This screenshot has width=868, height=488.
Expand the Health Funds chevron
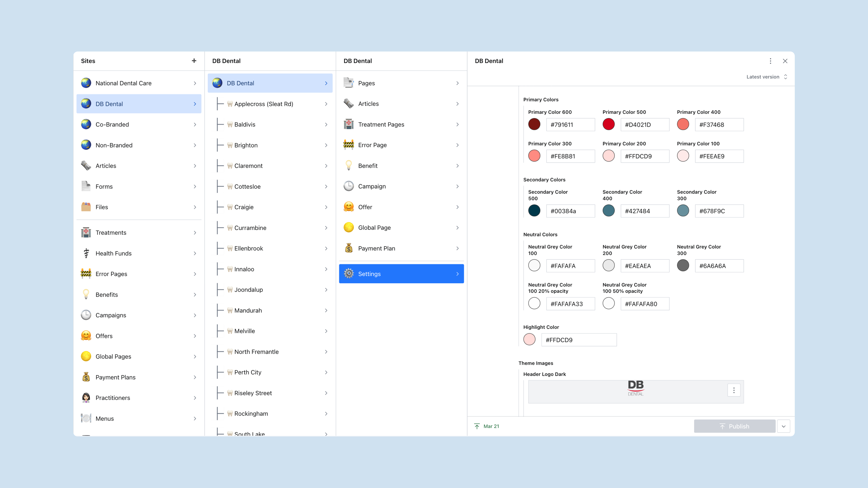(x=195, y=253)
